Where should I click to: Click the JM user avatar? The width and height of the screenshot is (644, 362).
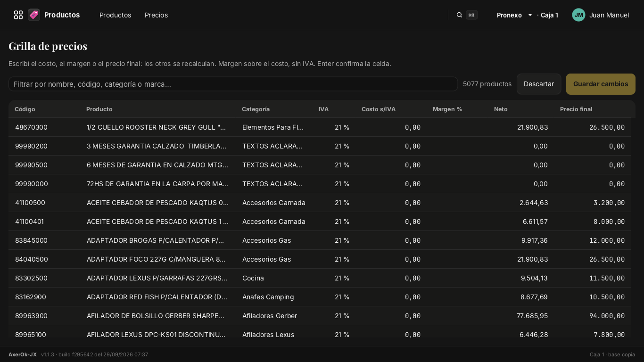click(578, 15)
